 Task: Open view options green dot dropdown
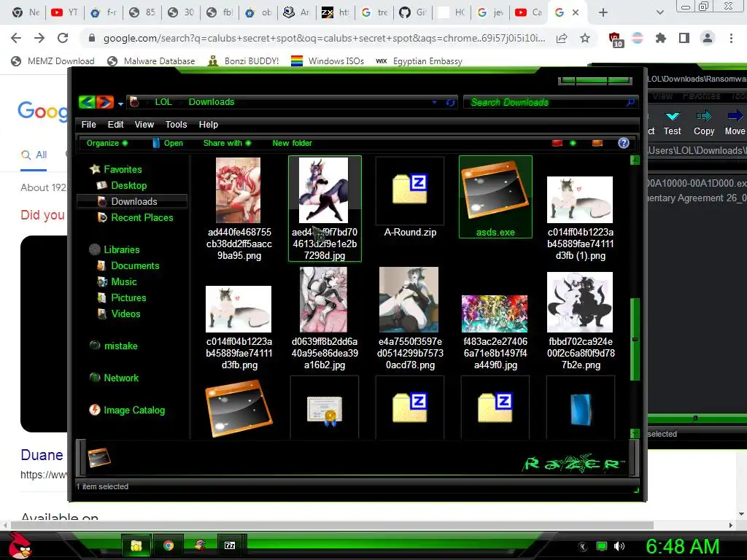(x=573, y=143)
